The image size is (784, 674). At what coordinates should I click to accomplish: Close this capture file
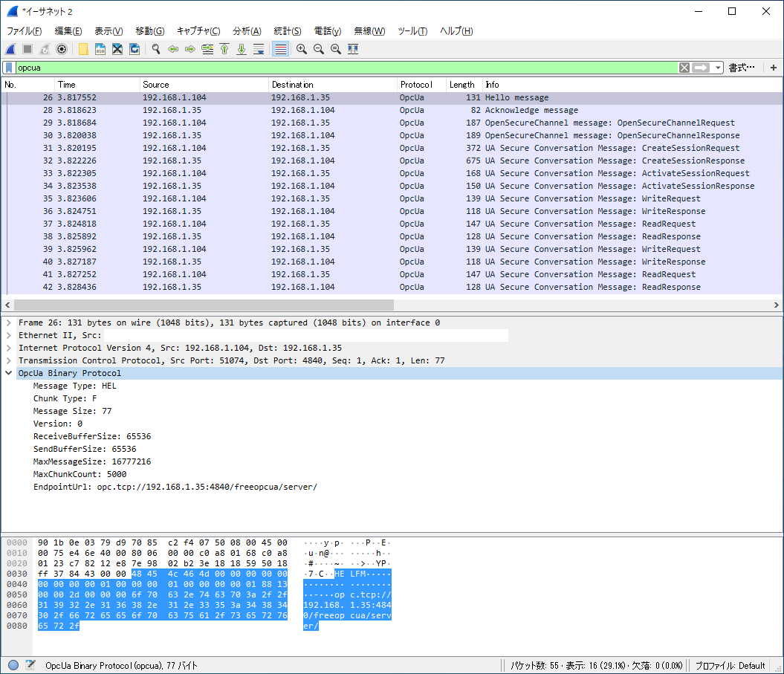click(x=117, y=49)
